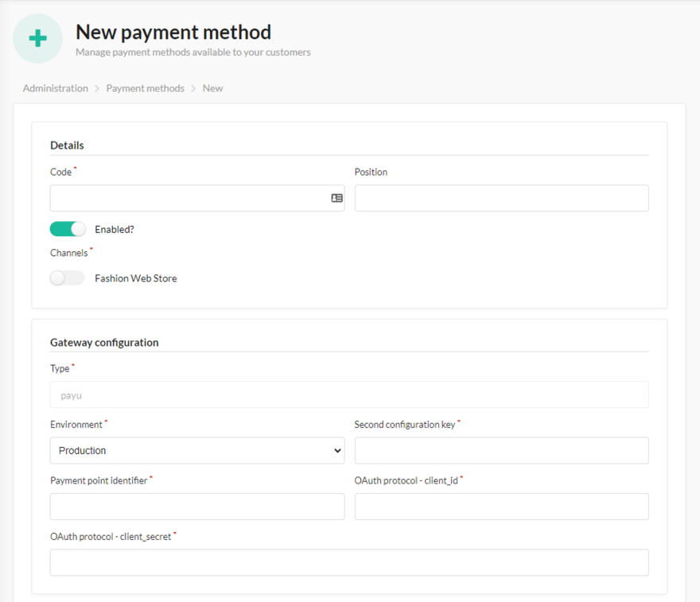Open Payment methods breadcrumb link
700x602 pixels.
(x=145, y=88)
